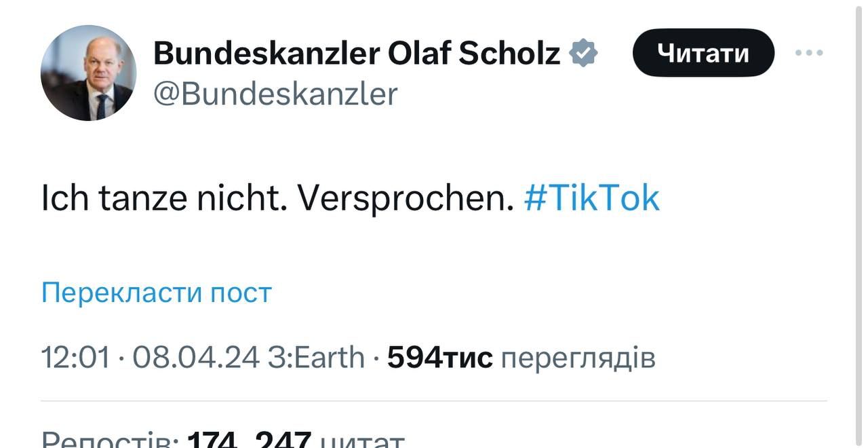
Task: Click the 12:01 post time
Action: tap(75, 357)
